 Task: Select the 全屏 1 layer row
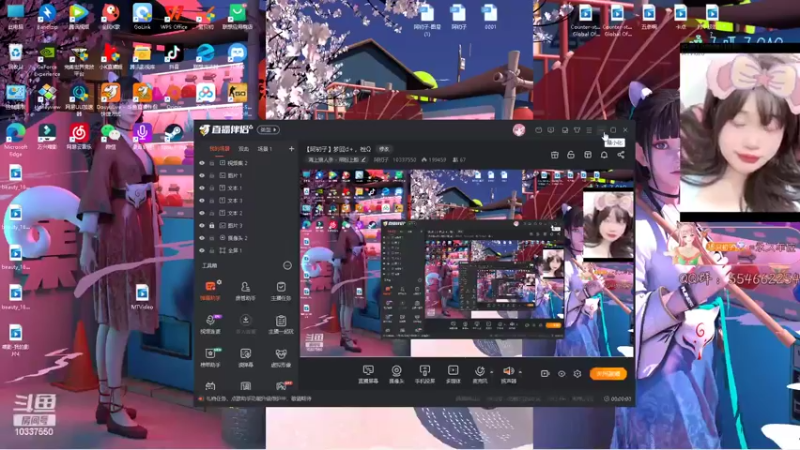[x=247, y=251]
